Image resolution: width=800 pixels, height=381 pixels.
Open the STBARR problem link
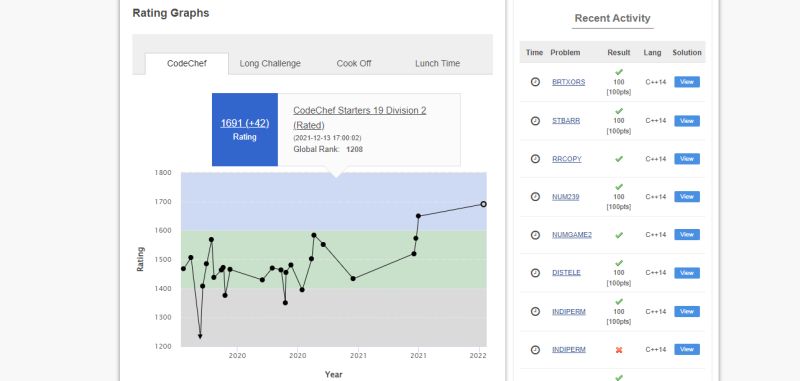coord(566,121)
